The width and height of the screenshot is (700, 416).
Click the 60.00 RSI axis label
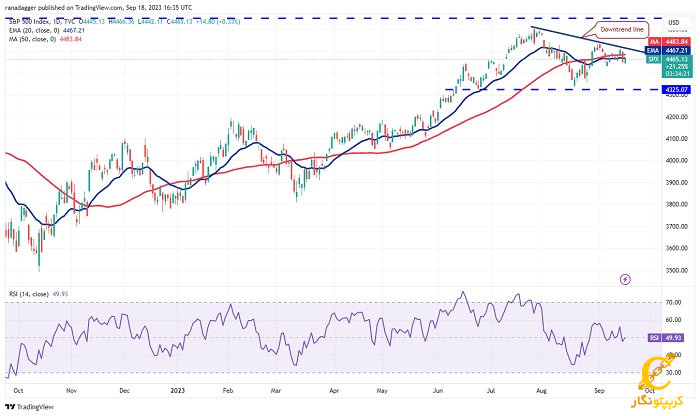[673, 320]
